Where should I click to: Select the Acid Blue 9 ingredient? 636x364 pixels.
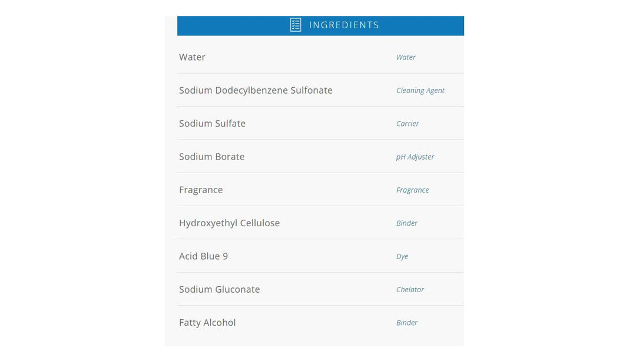(203, 256)
